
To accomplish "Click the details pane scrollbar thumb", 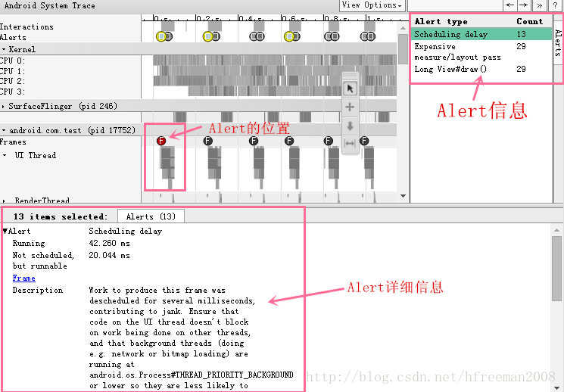I will coord(556,269).
